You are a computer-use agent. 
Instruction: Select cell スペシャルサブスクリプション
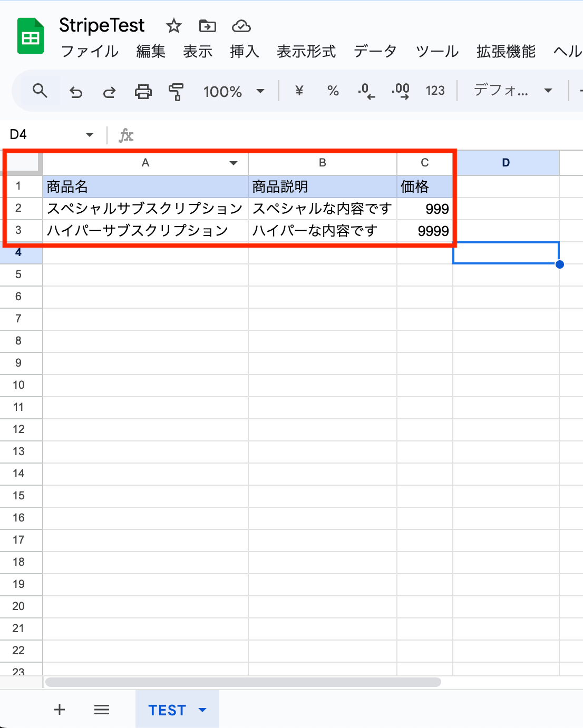click(x=145, y=209)
